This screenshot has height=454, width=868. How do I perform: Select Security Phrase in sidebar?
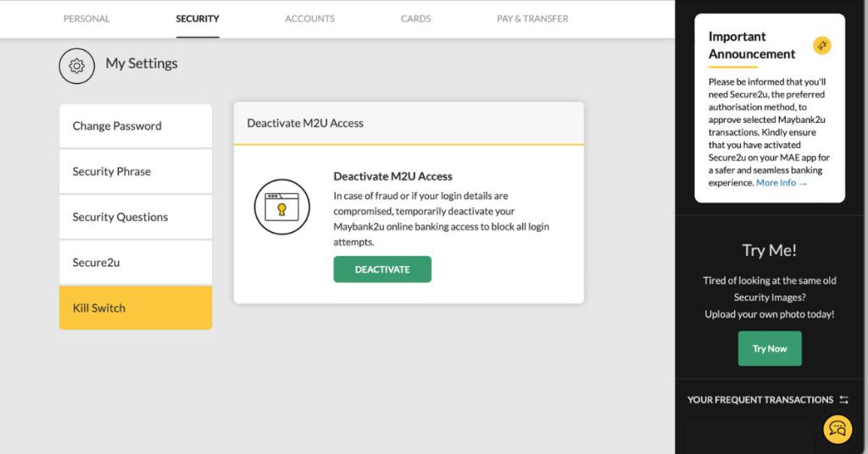[136, 171]
